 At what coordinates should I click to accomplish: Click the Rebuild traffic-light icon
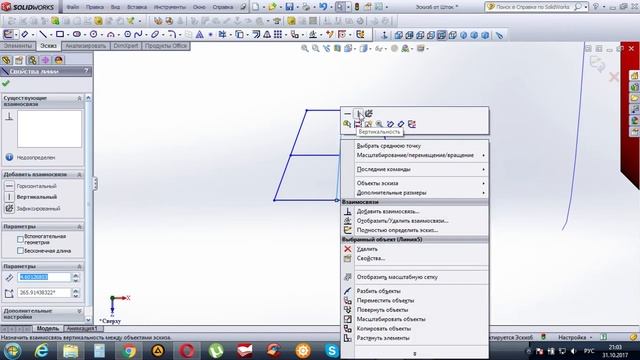(357, 7)
